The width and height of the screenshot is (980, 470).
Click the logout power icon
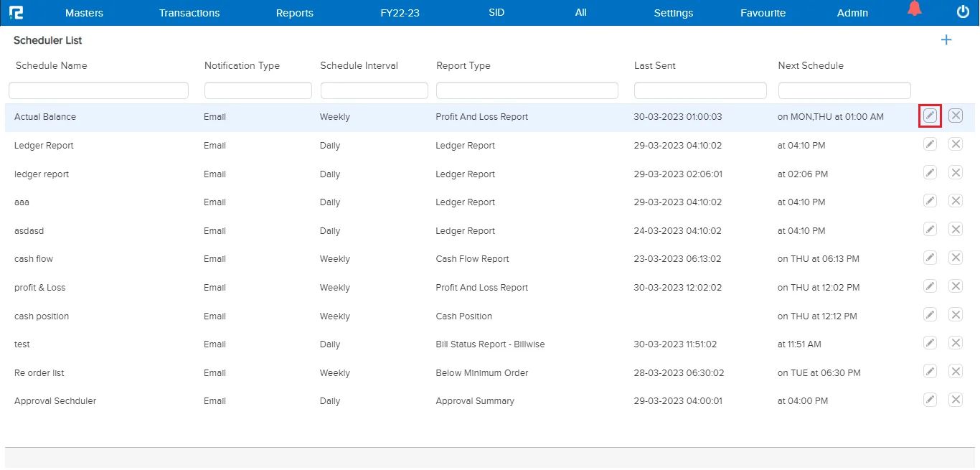(x=962, y=11)
